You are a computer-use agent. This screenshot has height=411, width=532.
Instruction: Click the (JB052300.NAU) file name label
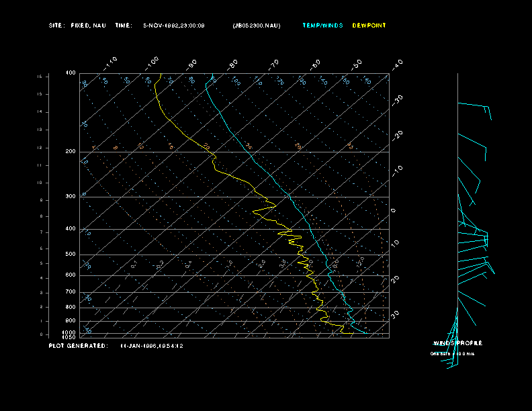(x=257, y=26)
